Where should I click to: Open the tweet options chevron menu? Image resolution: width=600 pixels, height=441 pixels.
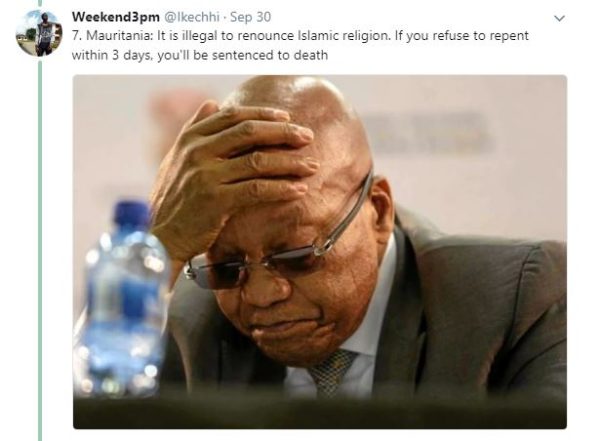(x=559, y=18)
